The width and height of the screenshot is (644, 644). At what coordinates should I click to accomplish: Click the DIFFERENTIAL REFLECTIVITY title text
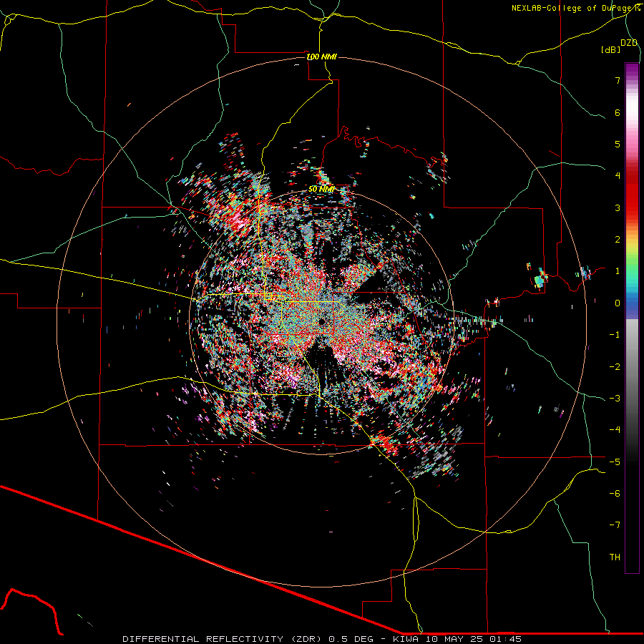tap(203, 639)
